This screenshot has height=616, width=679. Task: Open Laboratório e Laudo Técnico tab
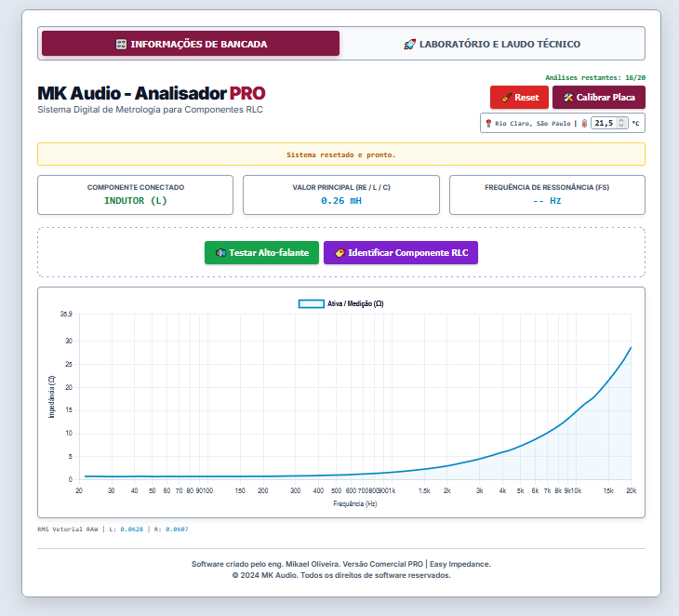[492, 44]
